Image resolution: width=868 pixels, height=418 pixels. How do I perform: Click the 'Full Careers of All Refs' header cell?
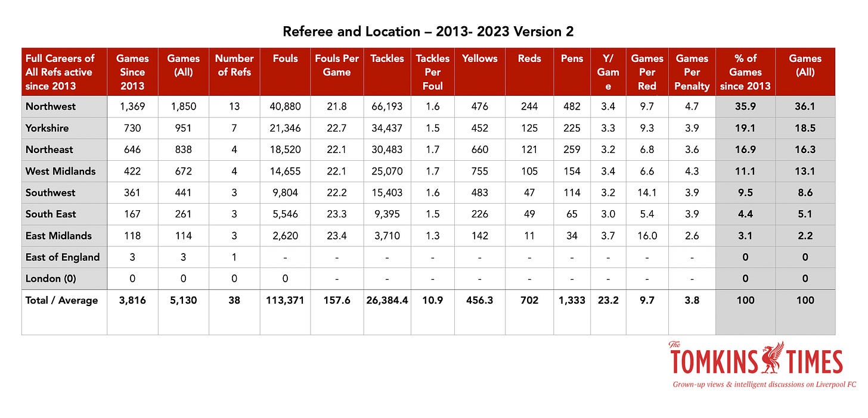(x=64, y=72)
